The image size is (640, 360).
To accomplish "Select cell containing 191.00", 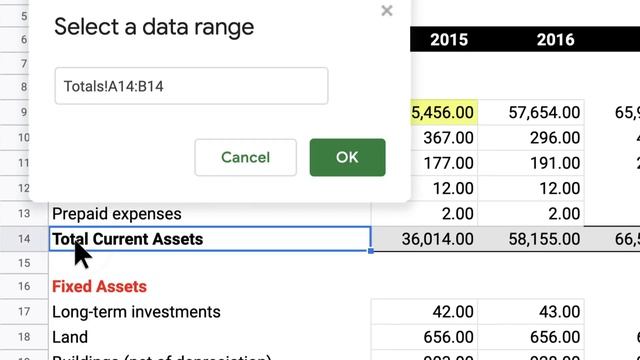I will 531,163.
